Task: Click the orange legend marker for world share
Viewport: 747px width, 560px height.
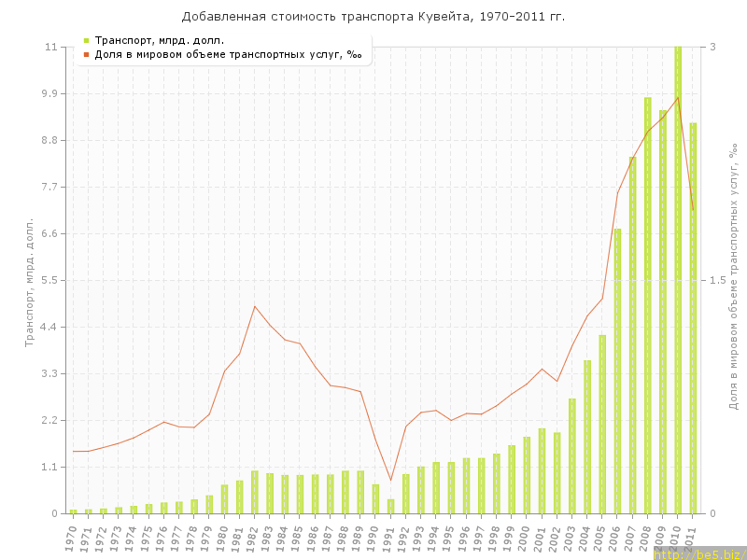Action: [x=86, y=54]
